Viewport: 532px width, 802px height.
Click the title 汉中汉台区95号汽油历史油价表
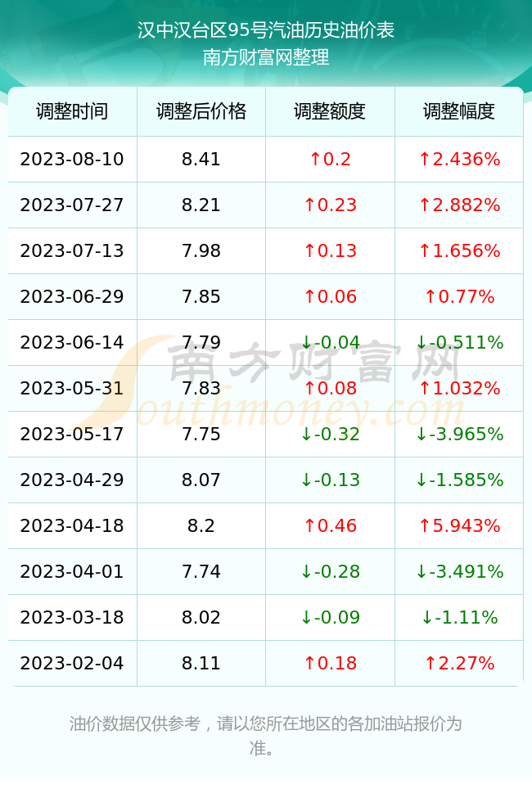click(x=266, y=30)
